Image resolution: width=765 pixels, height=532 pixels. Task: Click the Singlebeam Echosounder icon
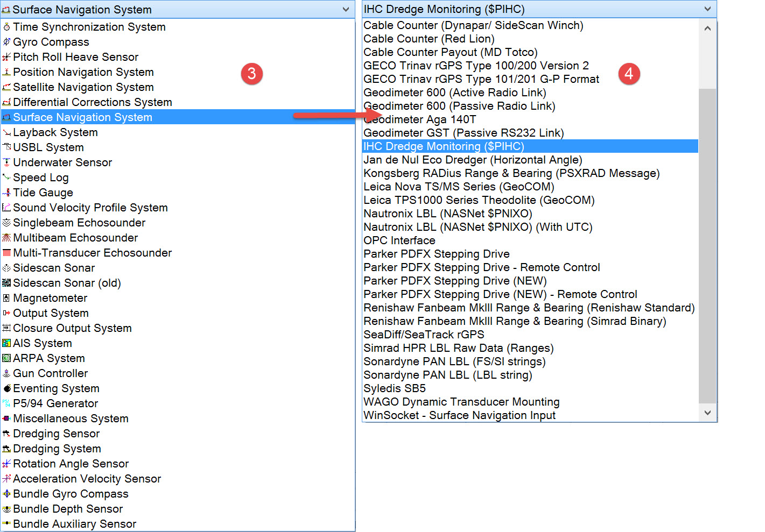6,223
